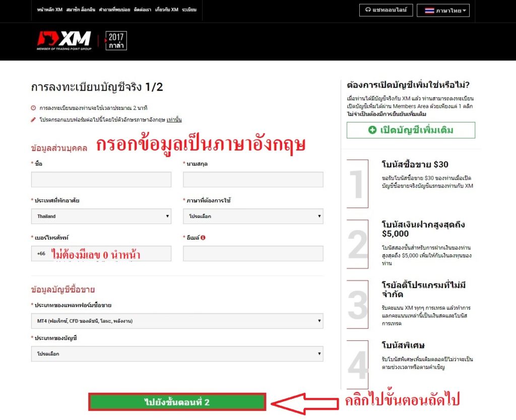Image resolution: width=516 pixels, height=420 pixels.
Task: Click the underlined เท่านั้น link
Action: pyautogui.click(x=174, y=120)
